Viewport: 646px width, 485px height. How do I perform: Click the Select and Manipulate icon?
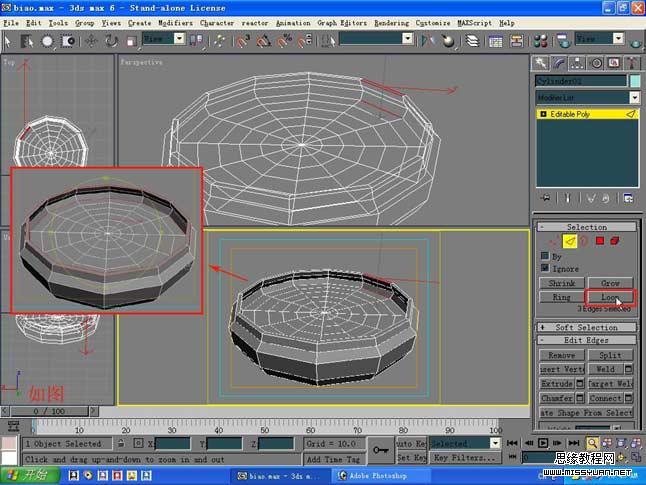[220, 41]
